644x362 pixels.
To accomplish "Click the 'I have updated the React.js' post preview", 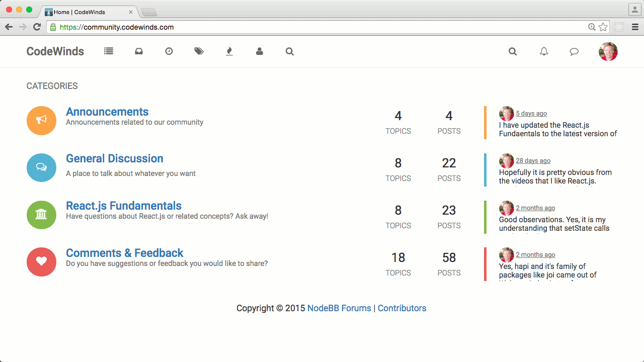I will tap(558, 129).
